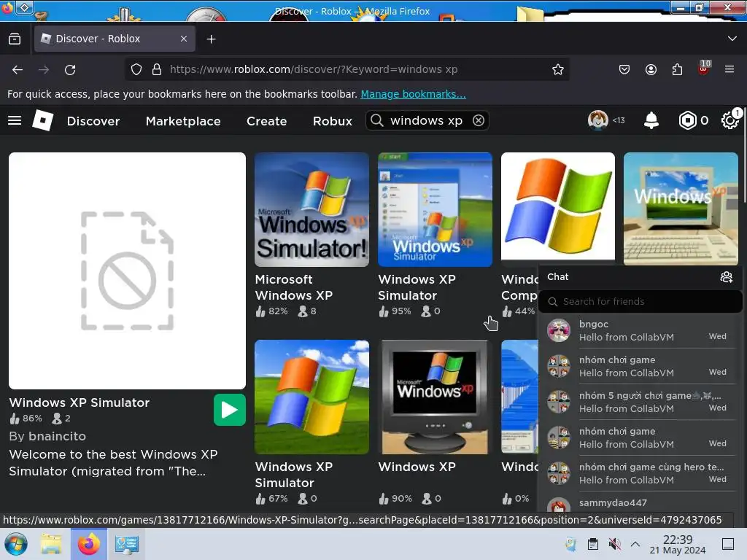Open the Discover nav item
747x560 pixels.
pyautogui.click(x=93, y=121)
